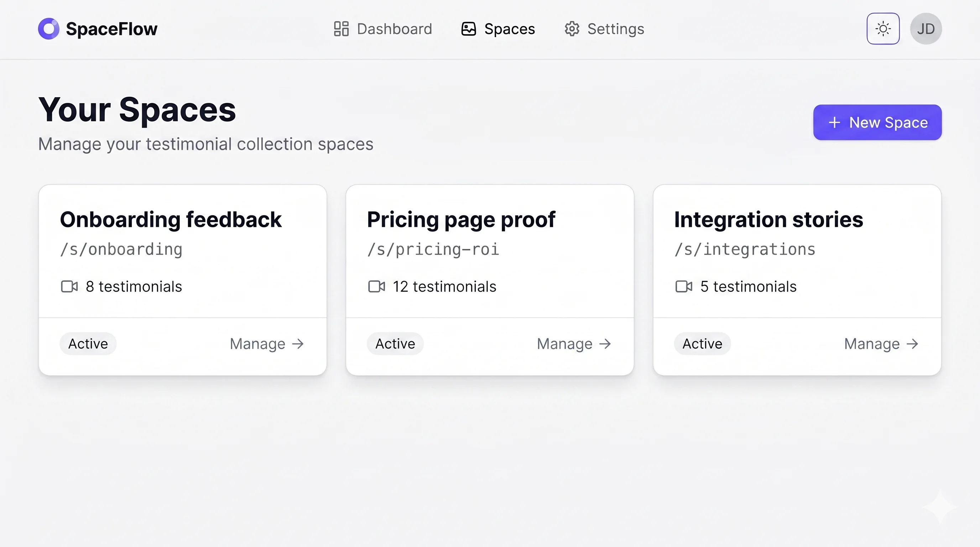Viewport: 980px width, 547px height.
Task: Click the Settings gear icon
Action: pyautogui.click(x=572, y=29)
